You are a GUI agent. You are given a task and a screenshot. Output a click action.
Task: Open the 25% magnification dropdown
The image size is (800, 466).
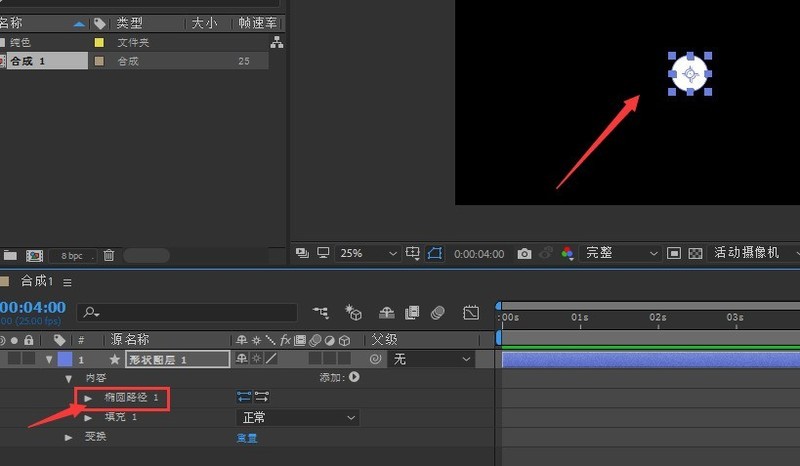pyautogui.click(x=368, y=253)
